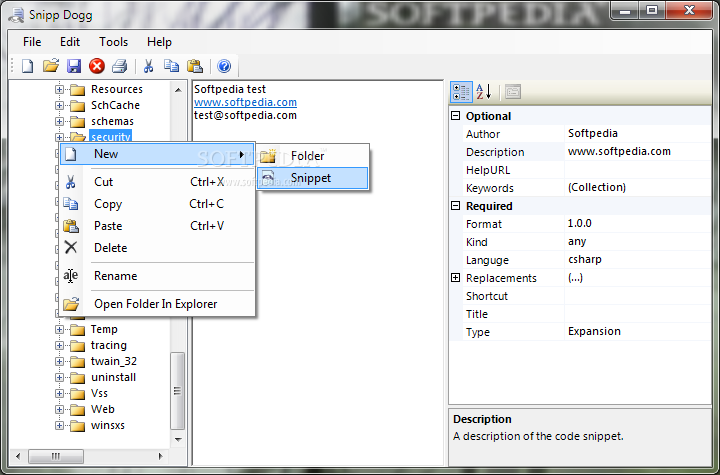The height and width of the screenshot is (475, 720).
Task: Expand the twain_32 tree node
Action: point(59,362)
